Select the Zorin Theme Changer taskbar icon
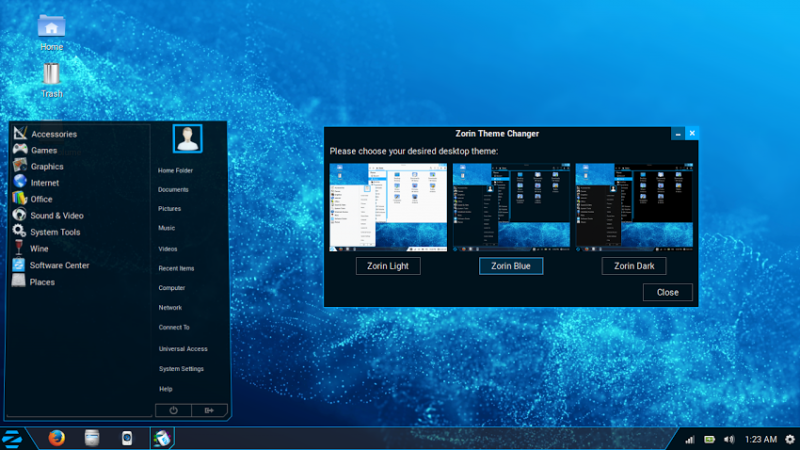Screen dimensions: 800x450 coord(162,438)
